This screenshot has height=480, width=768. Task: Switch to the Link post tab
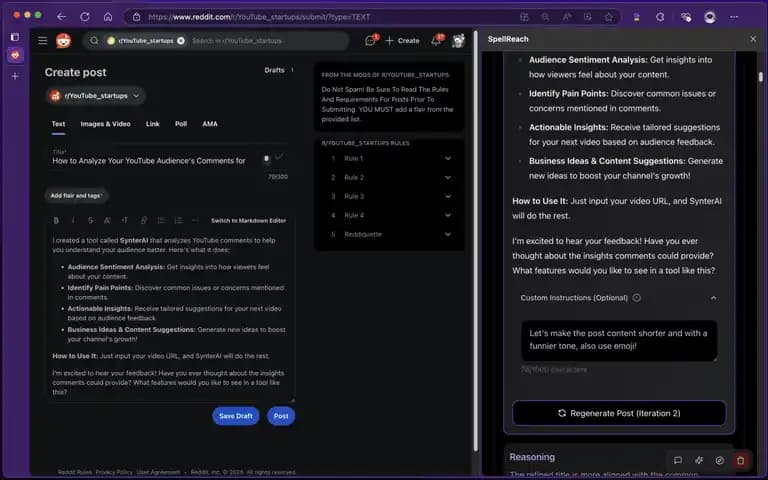point(152,124)
